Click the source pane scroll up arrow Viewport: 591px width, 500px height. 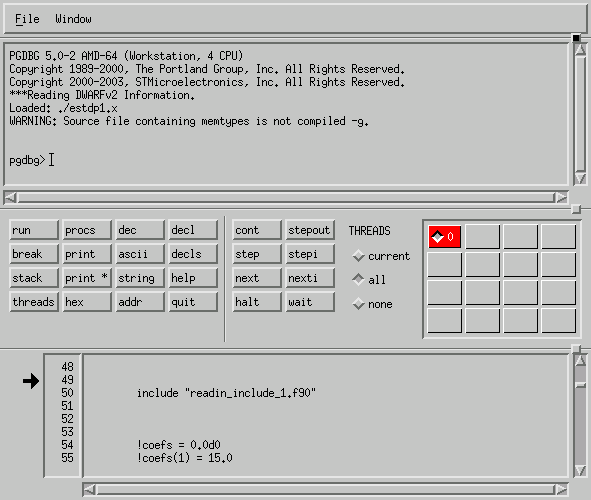[x=580, y=361]
